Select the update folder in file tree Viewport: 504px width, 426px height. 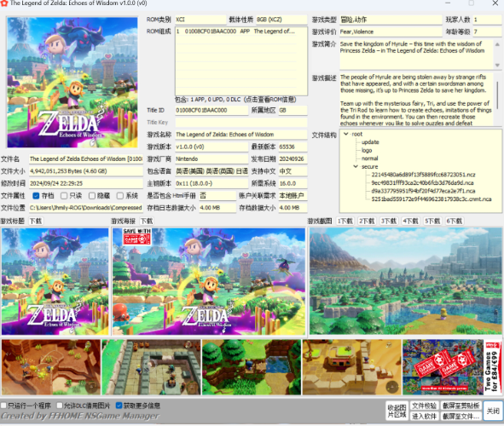[x=370, y=142]
